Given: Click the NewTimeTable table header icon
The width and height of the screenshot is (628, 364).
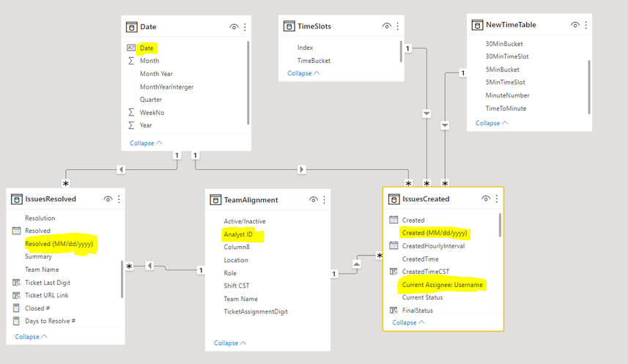Looking at the screenshot, I should click(x=477, y=25).
